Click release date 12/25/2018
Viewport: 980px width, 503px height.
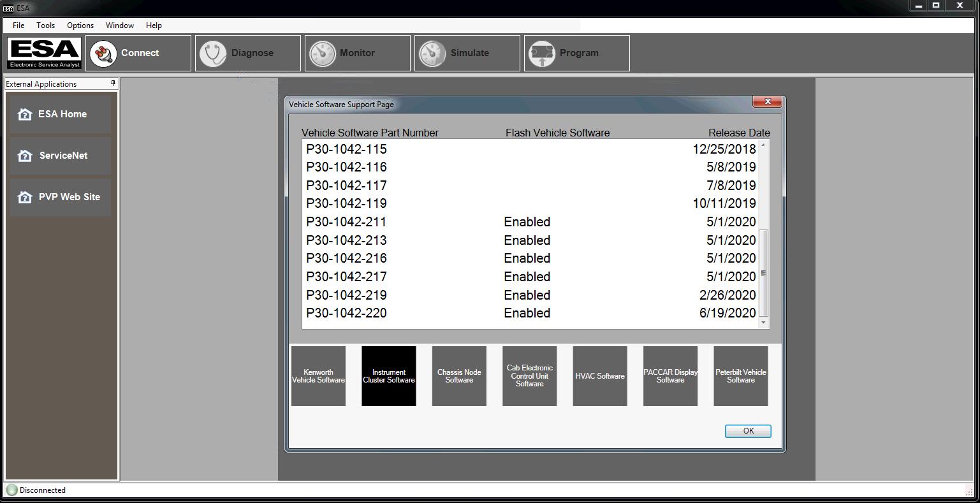tap(724, 149)
